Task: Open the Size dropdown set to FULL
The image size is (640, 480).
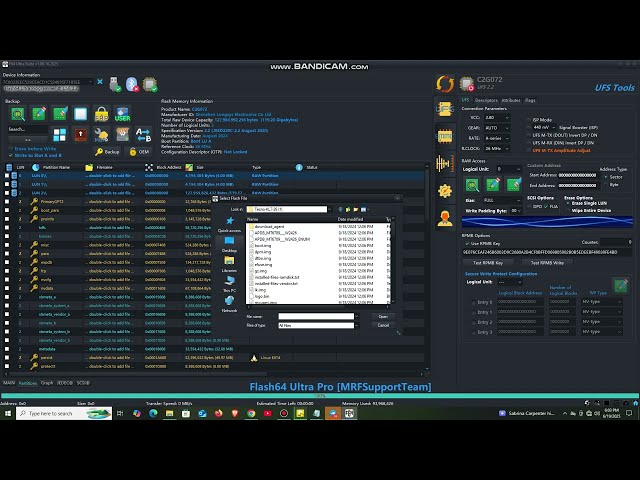Action: (502, 200)
